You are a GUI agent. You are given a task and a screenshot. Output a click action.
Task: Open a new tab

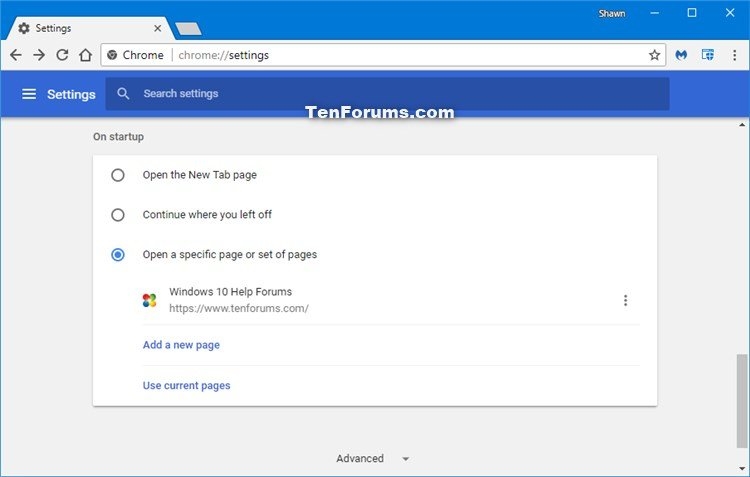coord(188,28)
